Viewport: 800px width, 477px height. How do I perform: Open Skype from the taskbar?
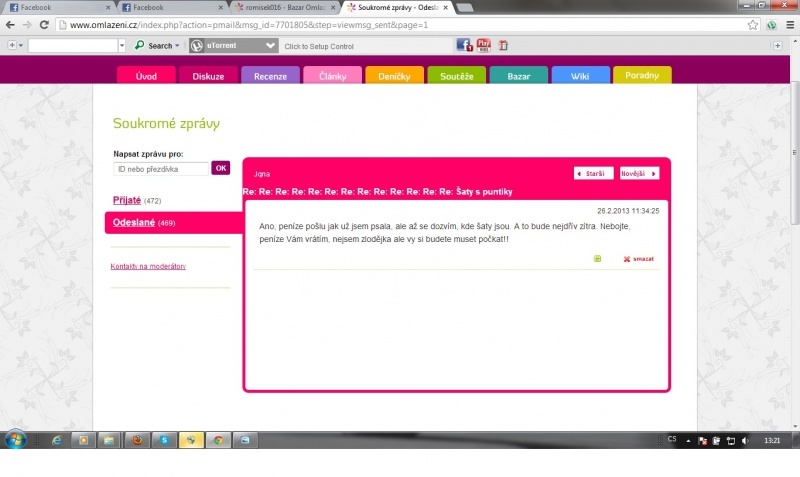pos(162,440)
